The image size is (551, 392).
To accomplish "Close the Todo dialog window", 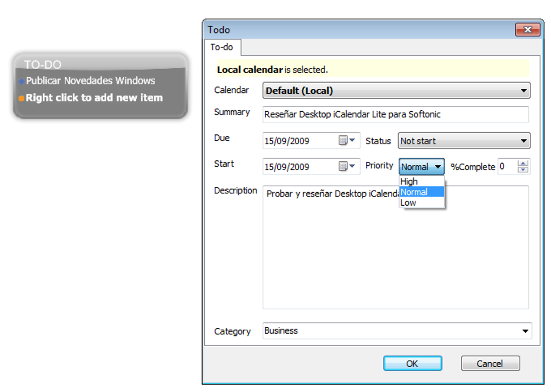I will pos(527,30).
